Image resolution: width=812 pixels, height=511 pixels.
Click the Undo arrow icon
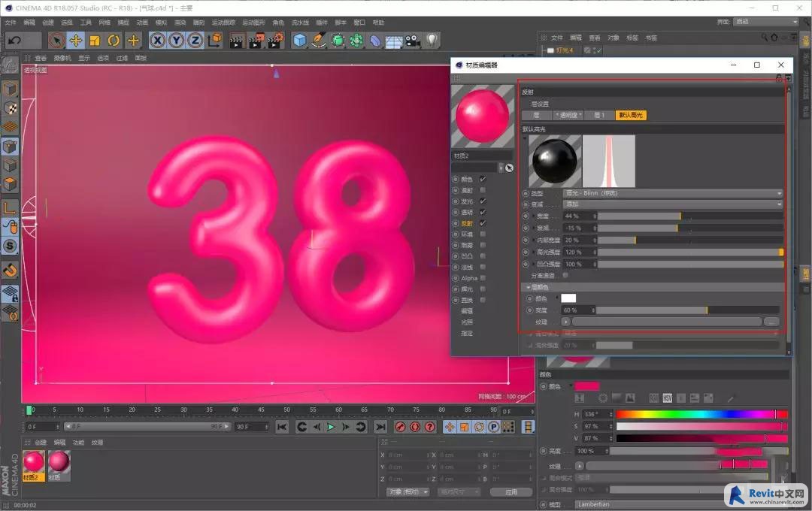14,40
